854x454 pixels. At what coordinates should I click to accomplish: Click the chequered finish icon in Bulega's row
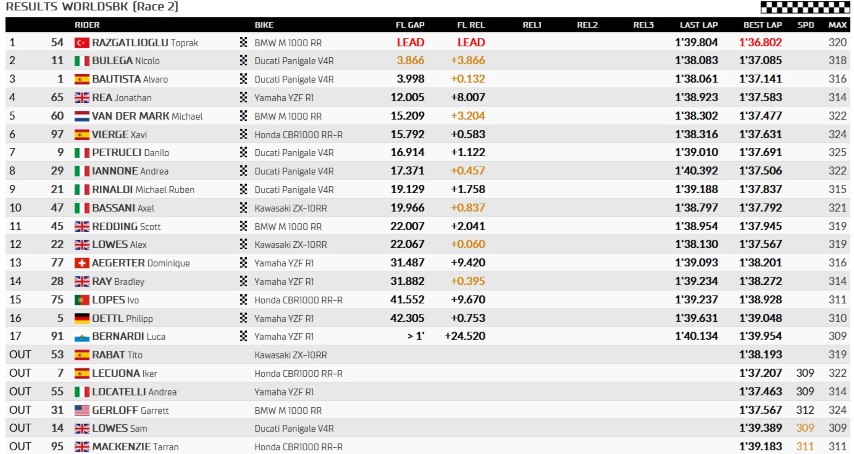coord(243,60)
